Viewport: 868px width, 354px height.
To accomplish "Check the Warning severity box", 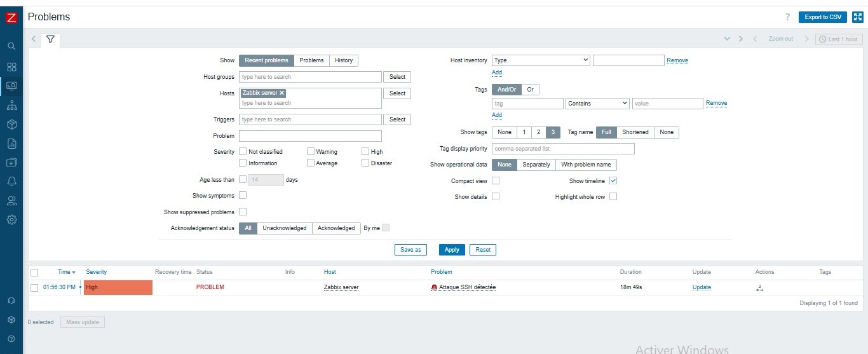I will tap(311, 151).
